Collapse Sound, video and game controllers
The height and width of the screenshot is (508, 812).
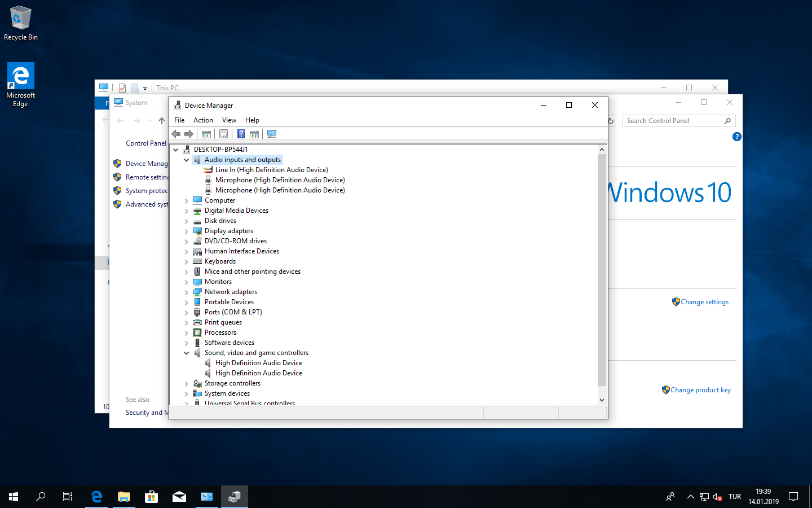(187, 353)
